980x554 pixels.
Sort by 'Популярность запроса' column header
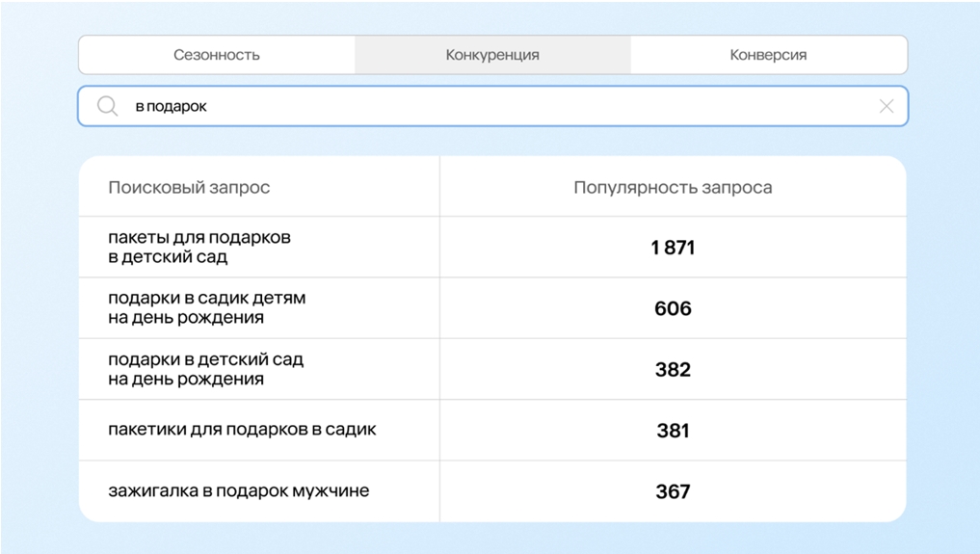point(673,187)
